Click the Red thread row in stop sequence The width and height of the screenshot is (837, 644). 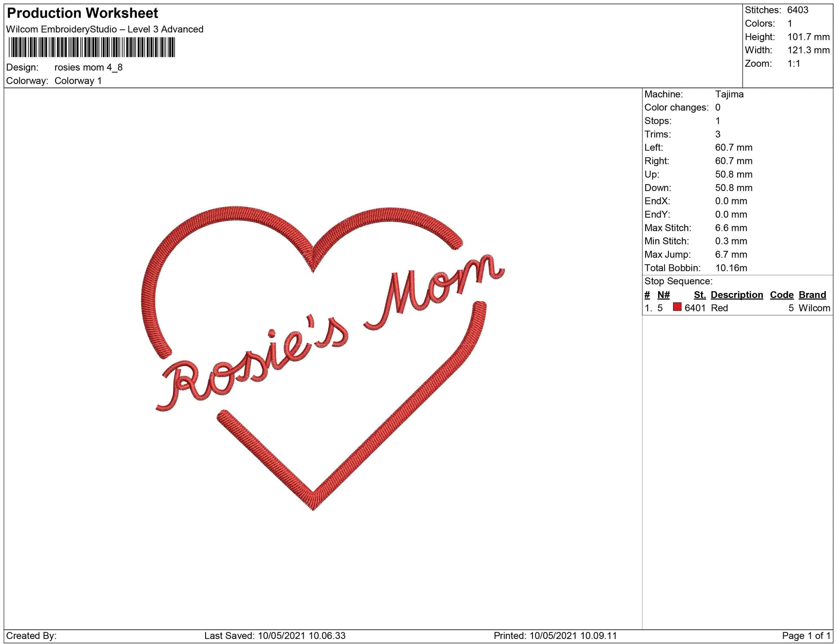point(719,308)
